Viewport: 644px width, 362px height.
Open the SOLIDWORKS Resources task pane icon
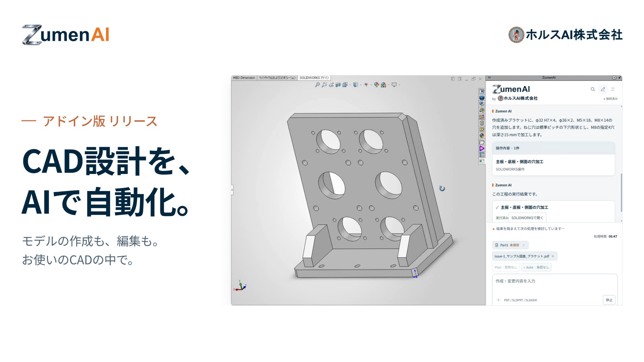click(x=482, y=91)
